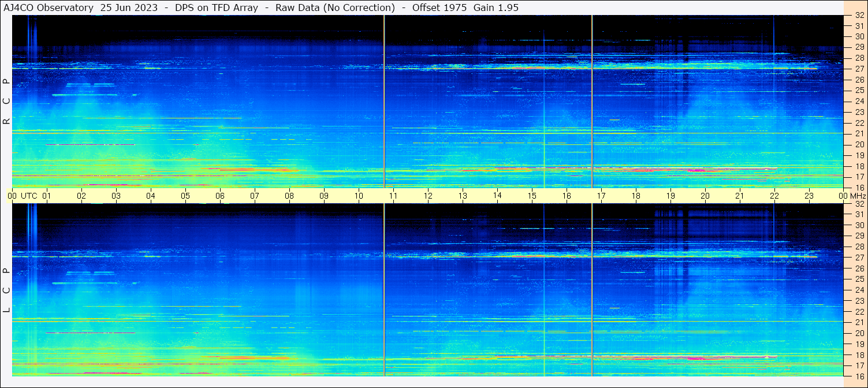
Task: Click the "AJ4CO Observatory" title text
Action: click(x=49, y=8)
